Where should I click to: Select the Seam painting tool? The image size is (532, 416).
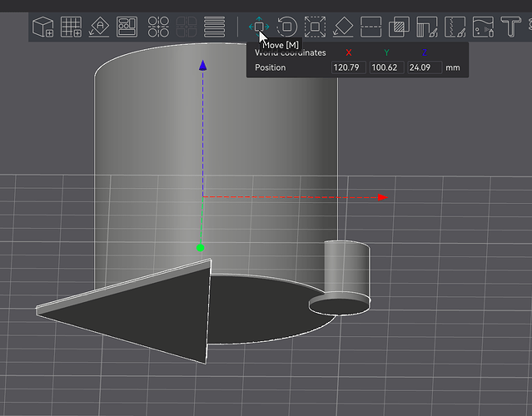(x=455, y=27)
